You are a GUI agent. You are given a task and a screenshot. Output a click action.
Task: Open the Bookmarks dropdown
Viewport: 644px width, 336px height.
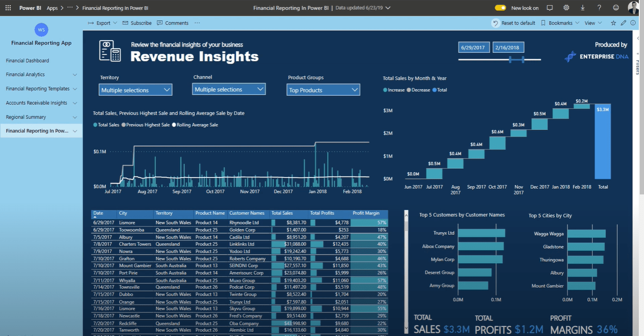560,23
